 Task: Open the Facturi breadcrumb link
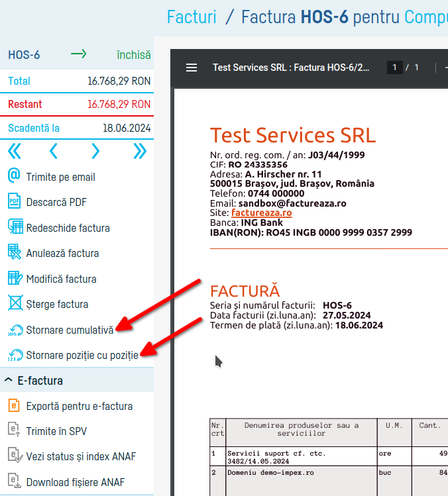(x=192, y=17)
